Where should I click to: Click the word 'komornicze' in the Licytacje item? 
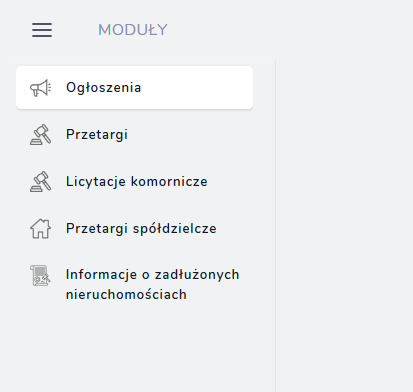coord(169,182)
